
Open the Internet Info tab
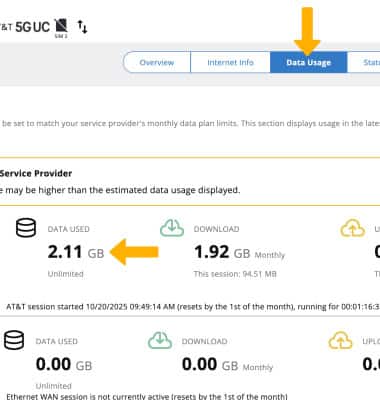pos(230,62)
